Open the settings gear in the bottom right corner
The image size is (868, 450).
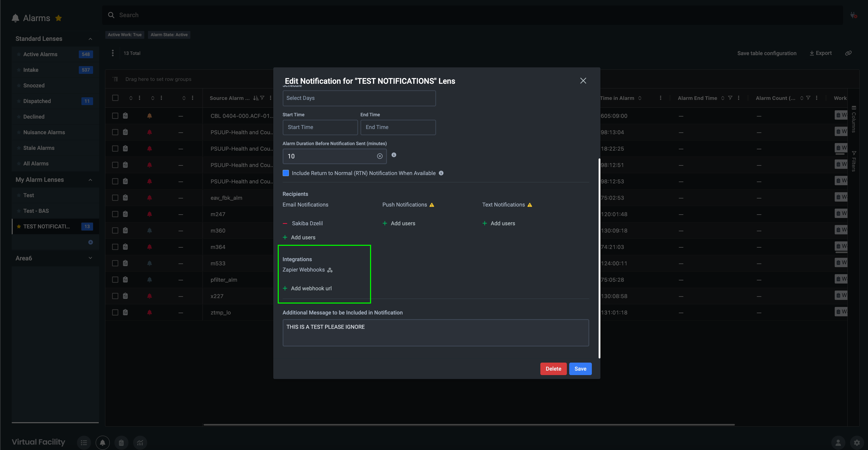857,442
